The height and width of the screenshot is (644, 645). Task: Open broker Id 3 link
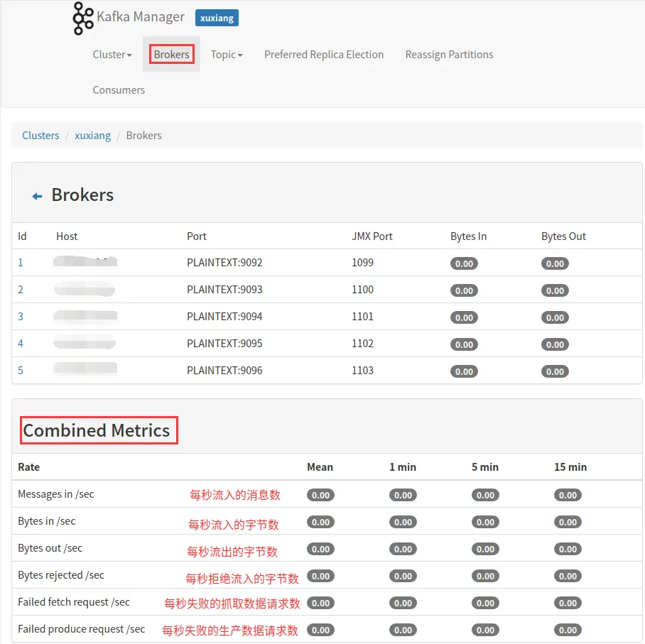pos(21,316)
